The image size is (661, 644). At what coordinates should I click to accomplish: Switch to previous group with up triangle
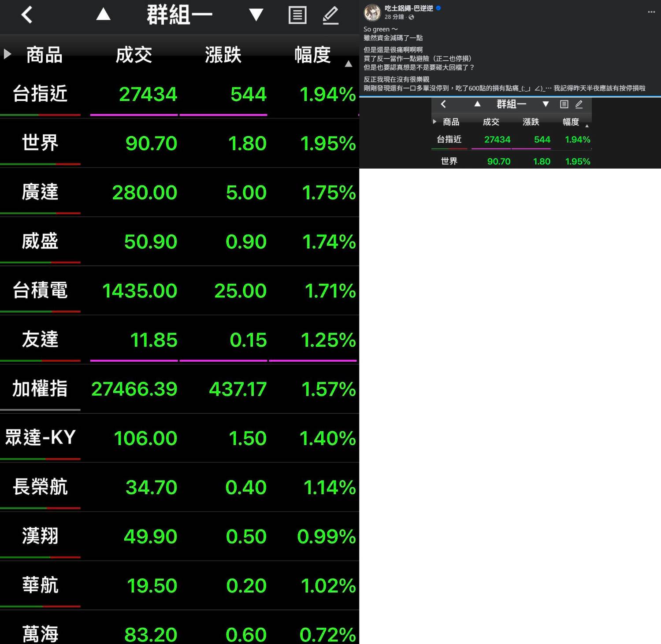(103, 15)
